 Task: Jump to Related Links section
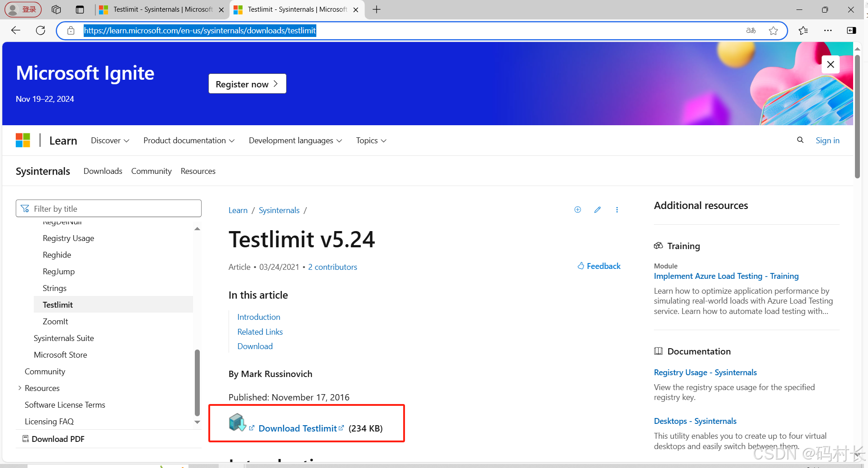(x=260, y=332)
